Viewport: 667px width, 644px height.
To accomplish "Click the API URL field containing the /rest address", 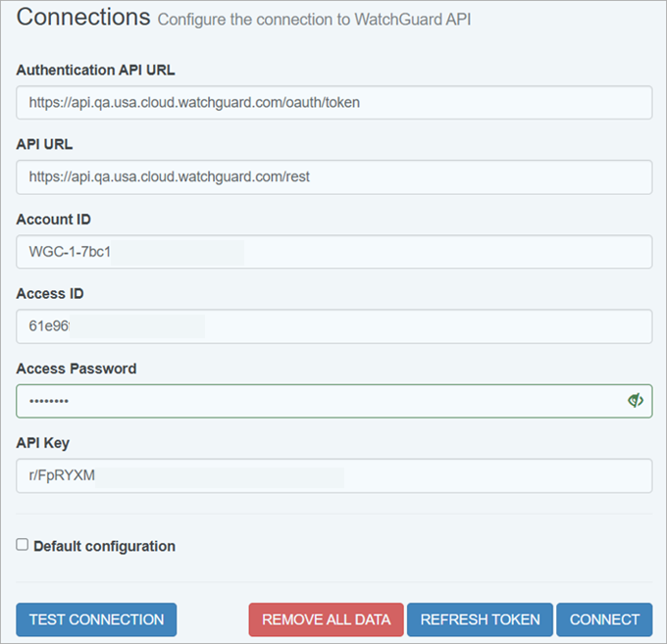I will click(333, 177).
